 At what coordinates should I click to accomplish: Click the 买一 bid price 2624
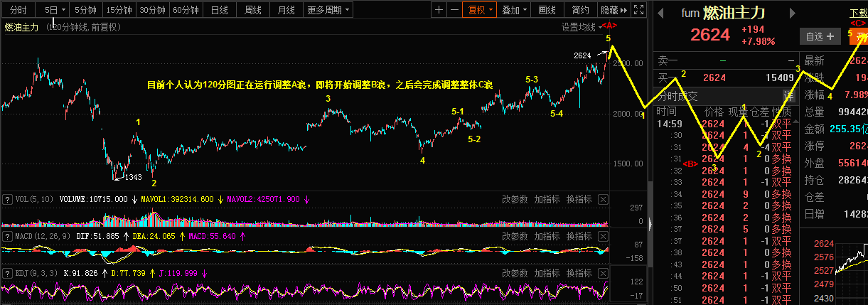pyautogui.click(x=716, y=77)
